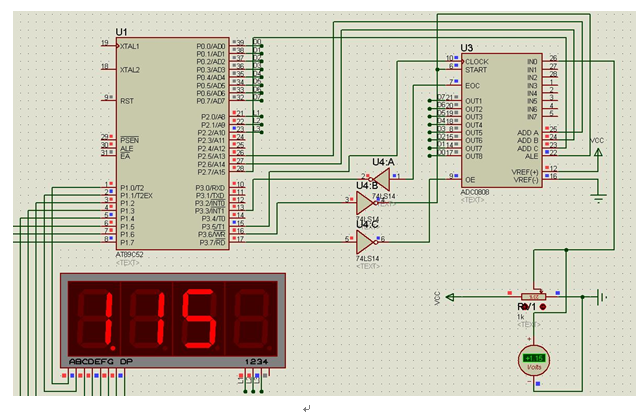
Task: Select the RV1 potentiometer resistor body
Action: click(x=533, y=296)
